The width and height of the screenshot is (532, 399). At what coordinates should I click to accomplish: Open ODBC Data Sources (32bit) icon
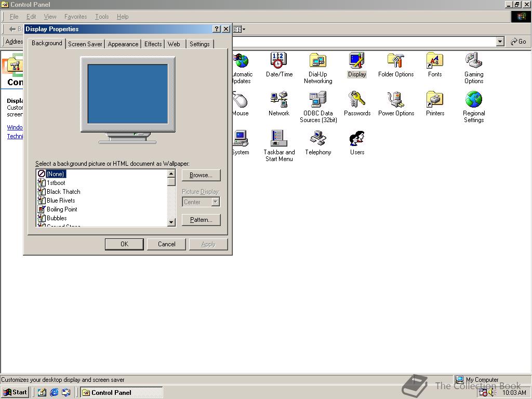[x=318, y=107]
